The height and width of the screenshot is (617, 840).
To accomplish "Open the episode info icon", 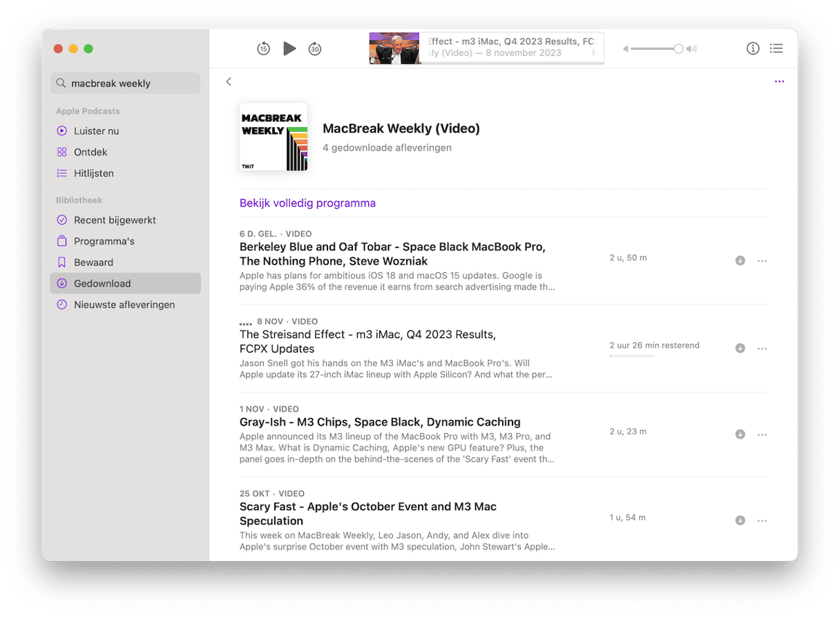I will pos(753,48).
